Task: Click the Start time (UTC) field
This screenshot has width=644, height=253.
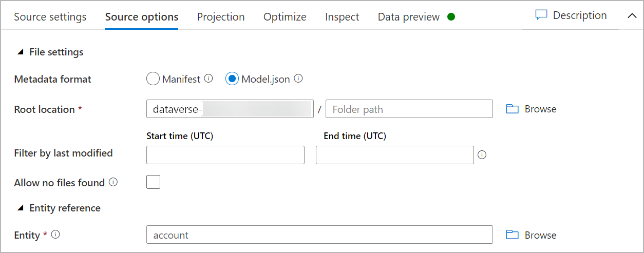Action: coord(225,155)
